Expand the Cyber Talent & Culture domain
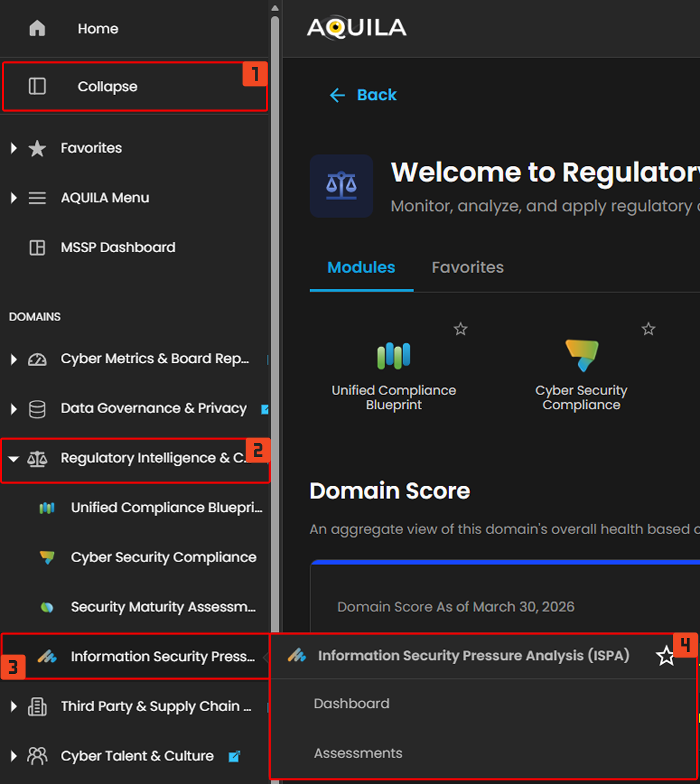This screenshot has width=700, height=784. (14, 756)
